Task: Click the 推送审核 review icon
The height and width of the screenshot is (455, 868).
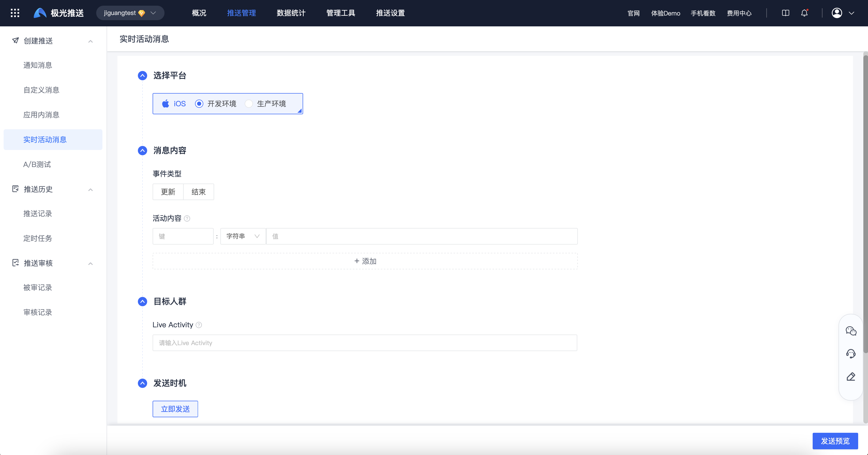Action: click(x=15, y=263)
